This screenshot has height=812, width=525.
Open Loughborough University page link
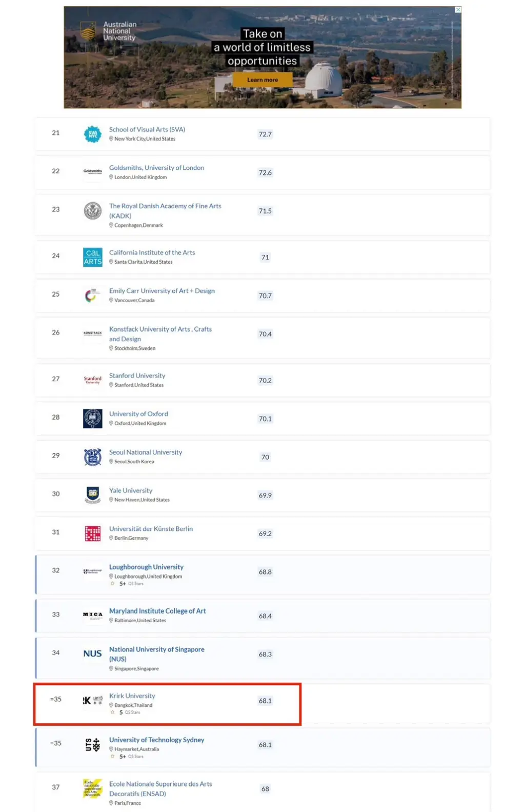click(146, 567)
